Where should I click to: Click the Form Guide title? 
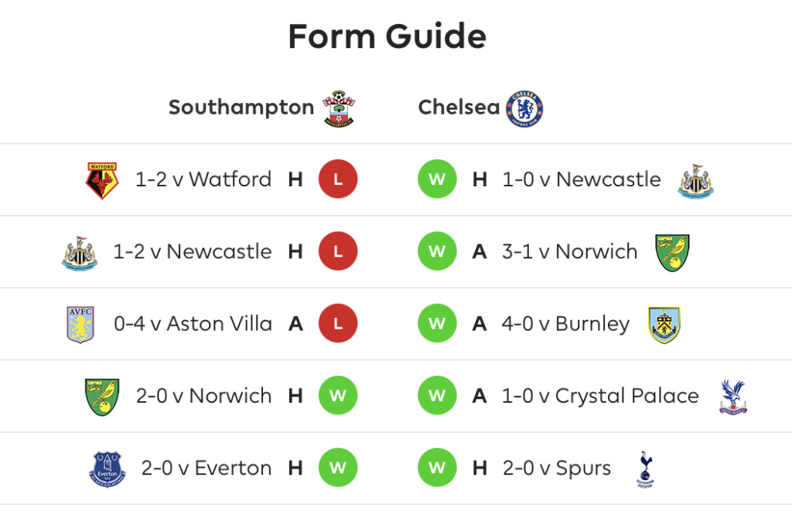[387, 36]
